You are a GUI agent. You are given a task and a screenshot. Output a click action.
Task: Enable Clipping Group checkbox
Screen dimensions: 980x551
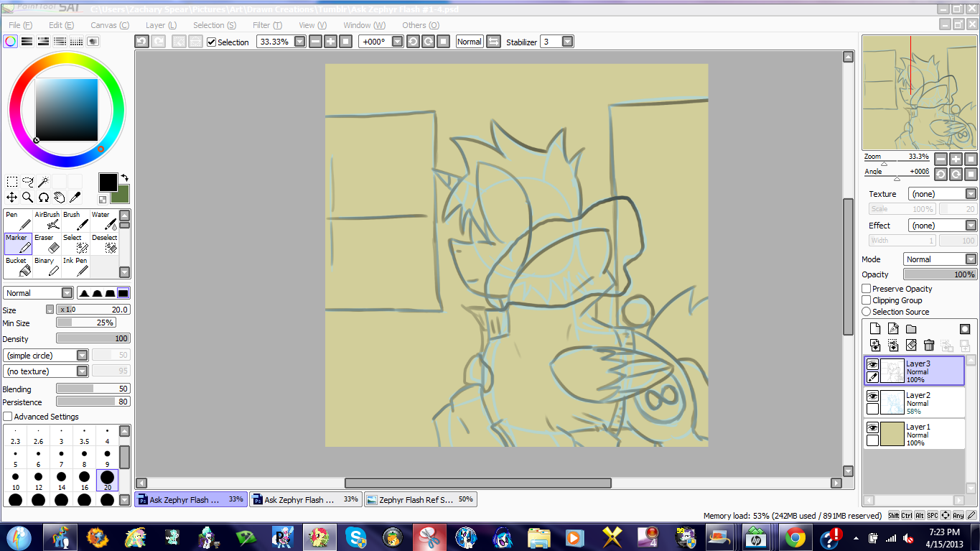(867, 300)
